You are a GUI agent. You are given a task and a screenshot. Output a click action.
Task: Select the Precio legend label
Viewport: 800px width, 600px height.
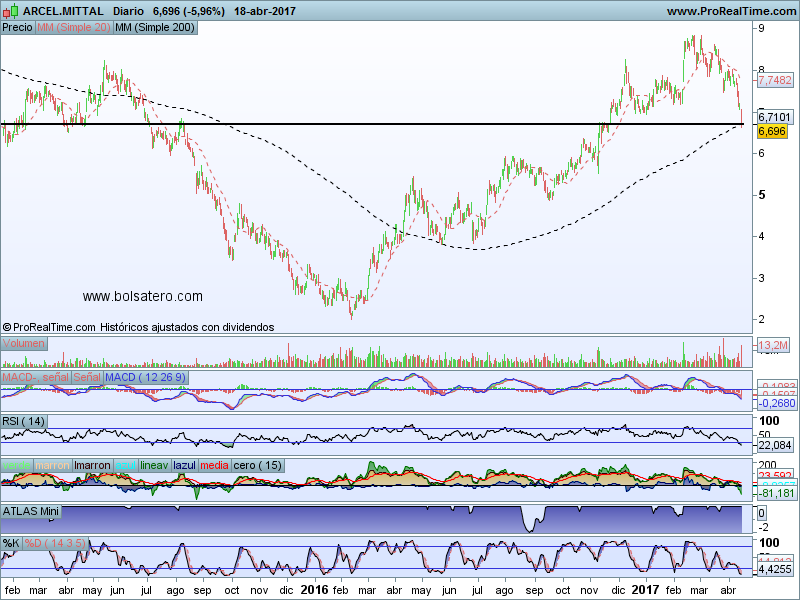pos(17,28)
